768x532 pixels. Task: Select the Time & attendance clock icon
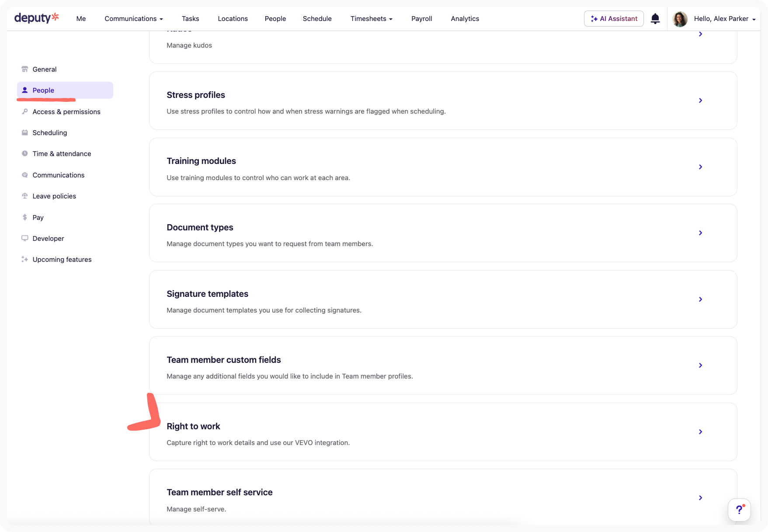[25, 153]
